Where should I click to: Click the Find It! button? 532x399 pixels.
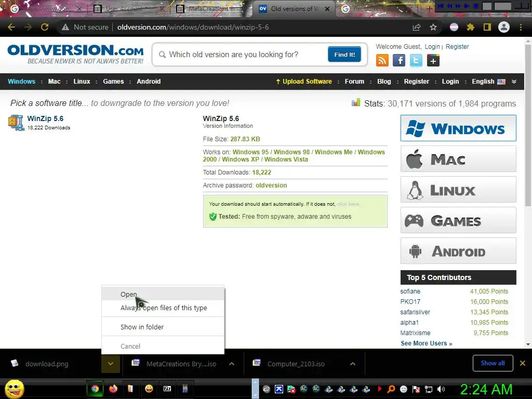pos(345,54)
